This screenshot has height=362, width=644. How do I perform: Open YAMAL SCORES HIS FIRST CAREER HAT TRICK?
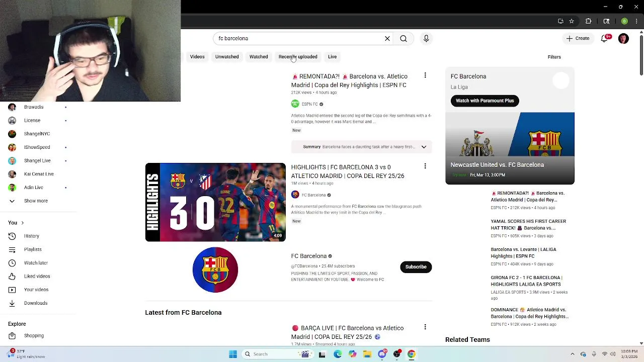(528, 225)
